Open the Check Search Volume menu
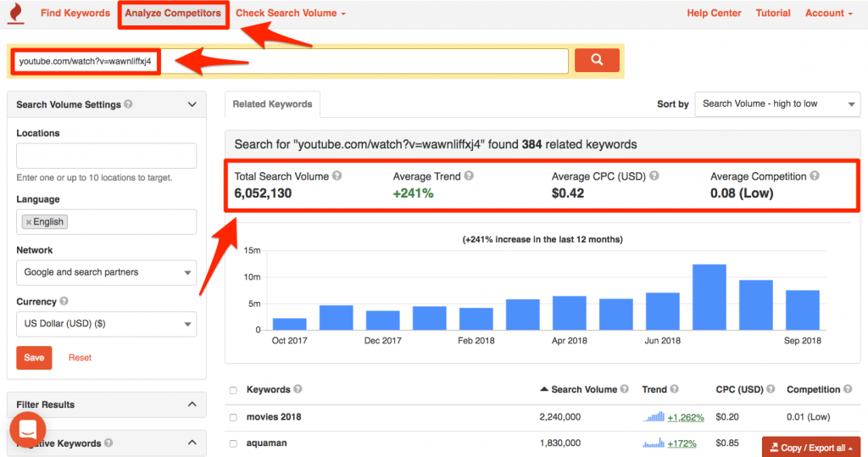The height and width of the screenshot is (457, 868). (291, 14)
